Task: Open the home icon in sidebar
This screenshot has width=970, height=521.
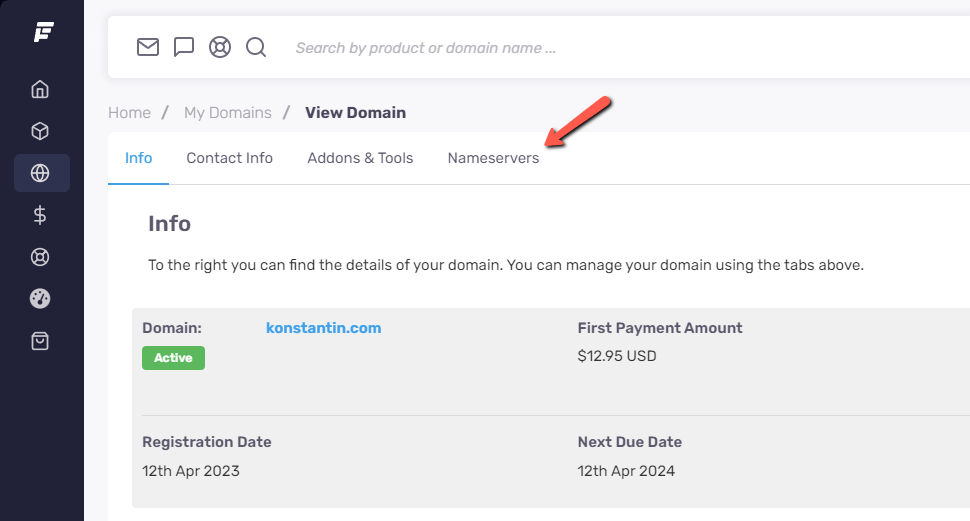Action: 40,89
